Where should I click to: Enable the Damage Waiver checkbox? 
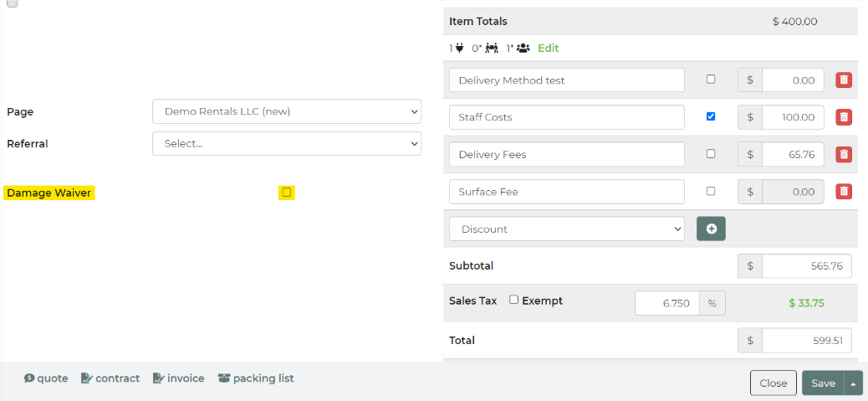point(286,193)
